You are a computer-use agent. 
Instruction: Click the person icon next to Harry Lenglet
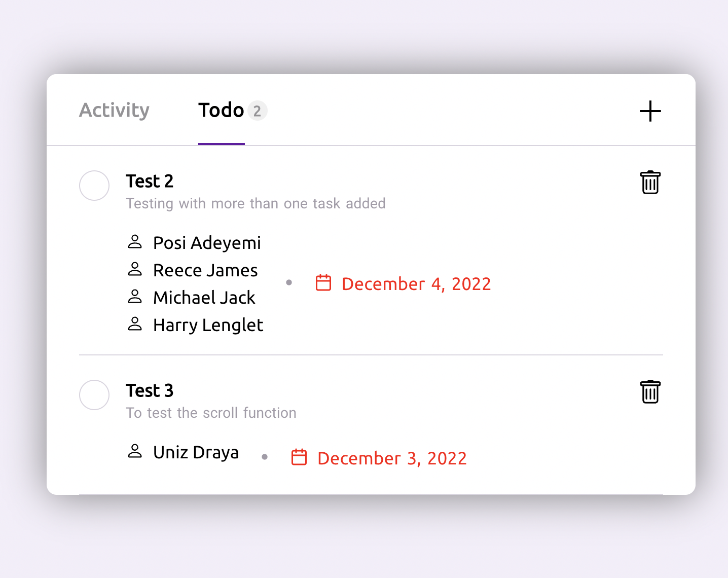[x=135, y=323]
